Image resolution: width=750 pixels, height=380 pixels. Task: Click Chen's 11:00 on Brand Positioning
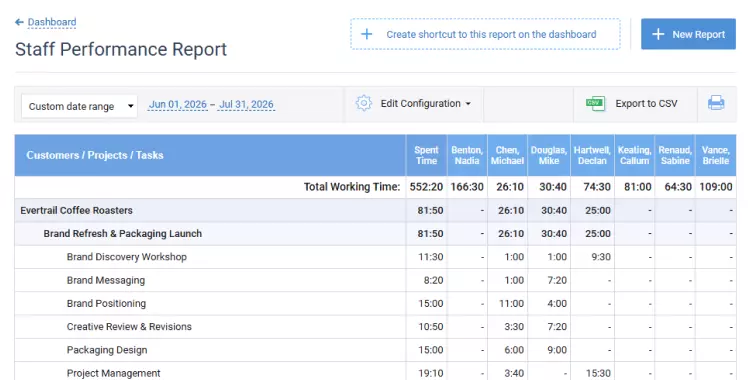(511, 303)
